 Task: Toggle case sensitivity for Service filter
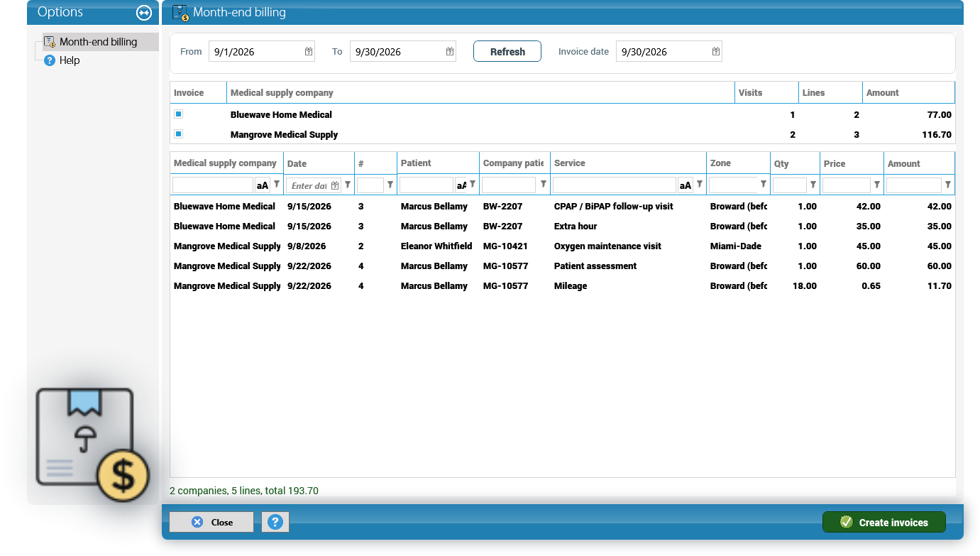point(686,185)
